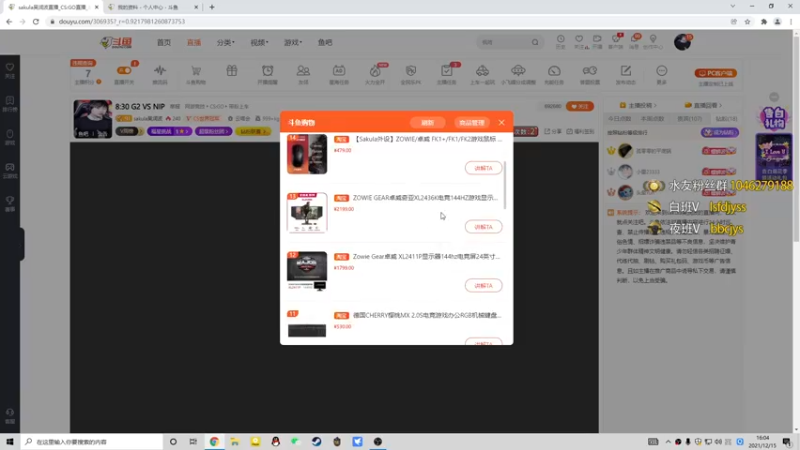Viewport: 800px width, 450px height.
Task: Open the car ride-together icon
Action: tap(482, 70)
